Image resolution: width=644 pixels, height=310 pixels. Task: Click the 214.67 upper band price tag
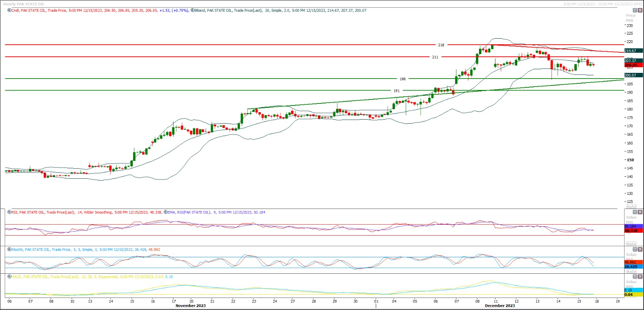point(634,51)
